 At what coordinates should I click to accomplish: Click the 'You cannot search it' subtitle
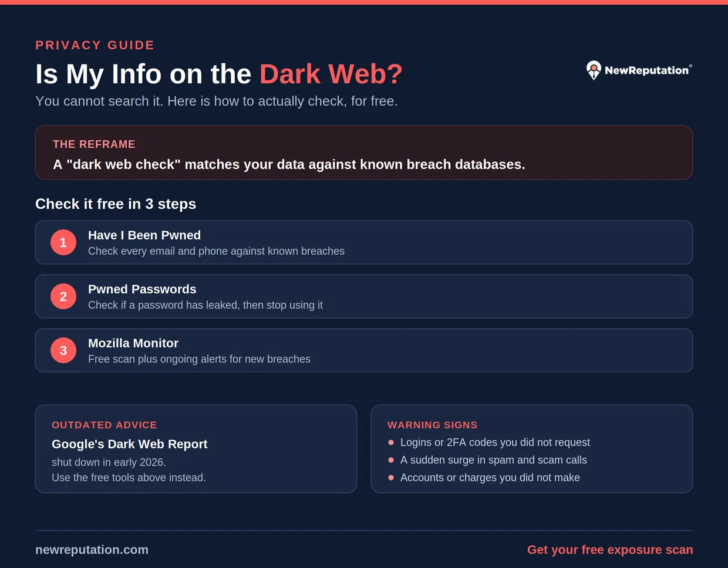coord(216,101)
